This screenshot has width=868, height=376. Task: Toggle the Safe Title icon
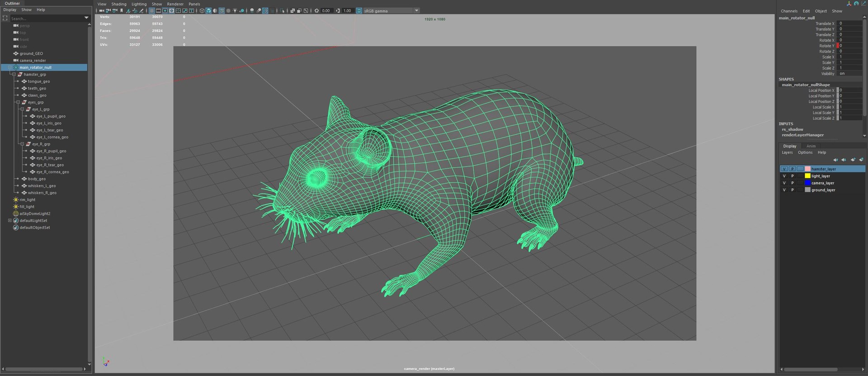[191, 10]
